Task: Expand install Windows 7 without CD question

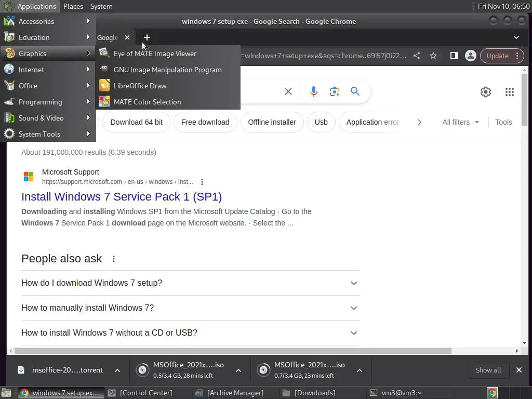Action: [x=190, y=333]
